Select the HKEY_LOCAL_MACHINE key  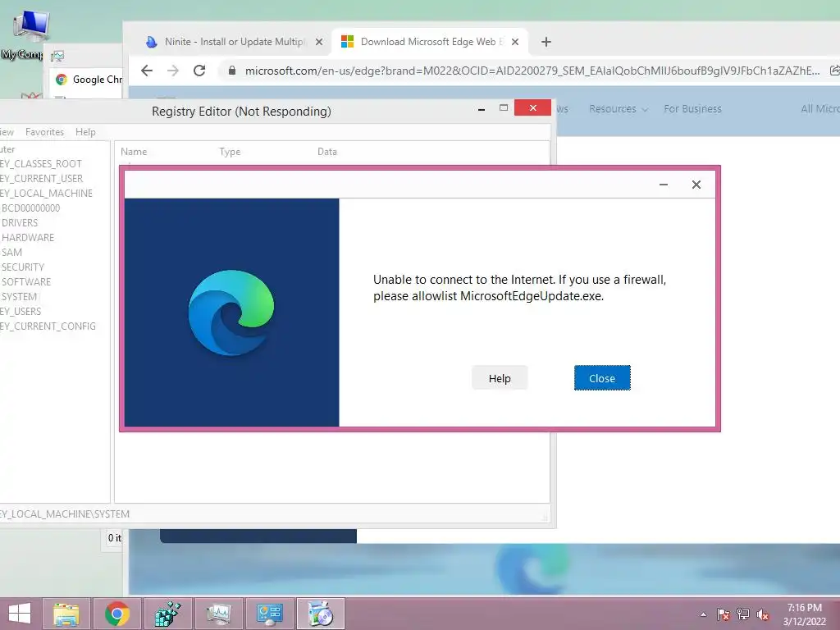[x=46, y=194]
